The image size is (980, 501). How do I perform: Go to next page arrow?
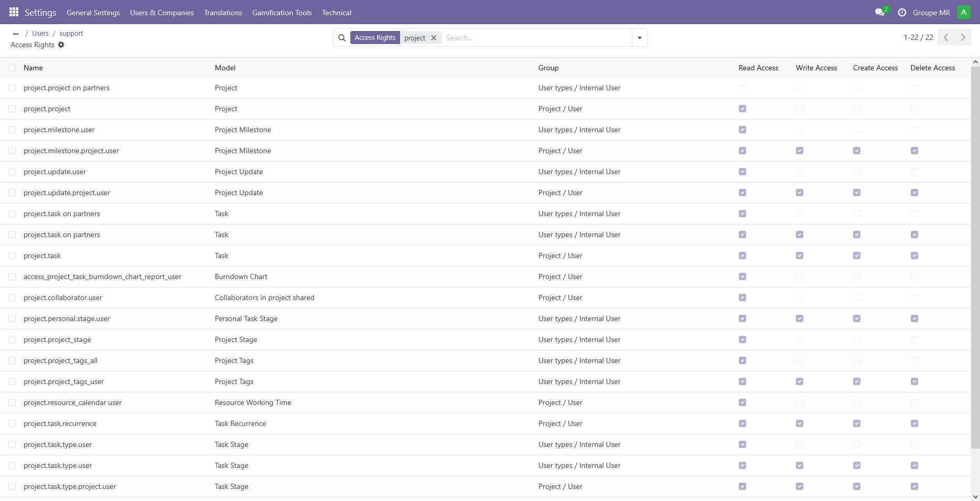coord(963,37)
